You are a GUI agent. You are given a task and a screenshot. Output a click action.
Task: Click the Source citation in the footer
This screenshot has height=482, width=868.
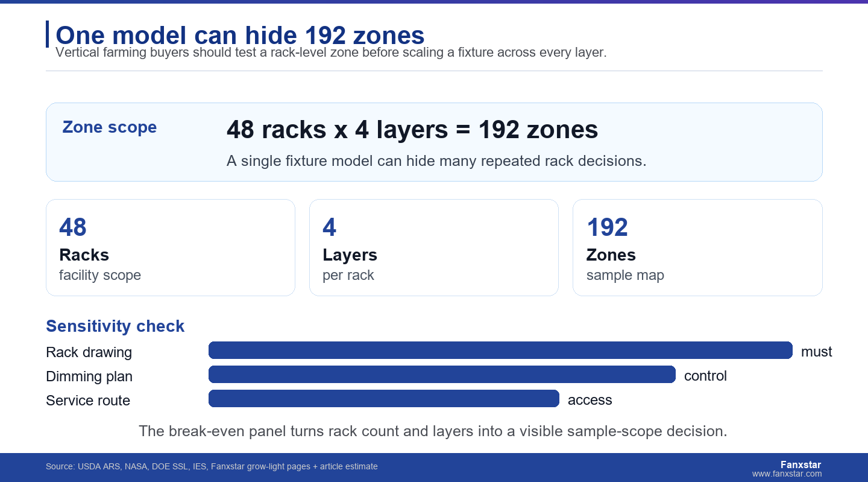(212, 466)
